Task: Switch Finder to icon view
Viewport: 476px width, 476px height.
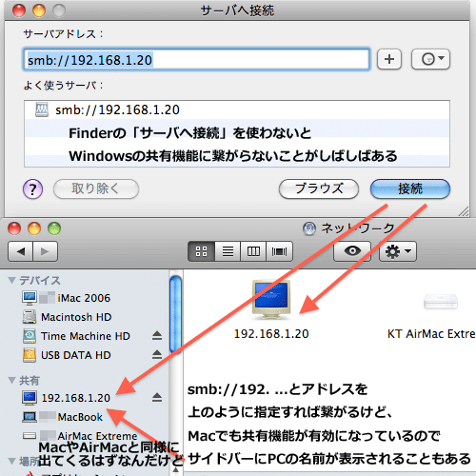Action: (x=202, y=251)
